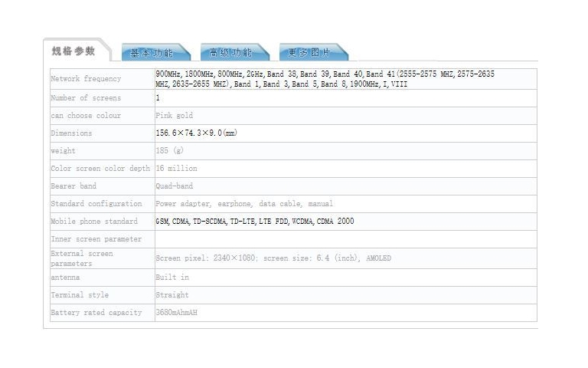The height and width of the screenshot is (368, 588).
Task: Select the antenna Built in value
Action: [x=172, y=277]
